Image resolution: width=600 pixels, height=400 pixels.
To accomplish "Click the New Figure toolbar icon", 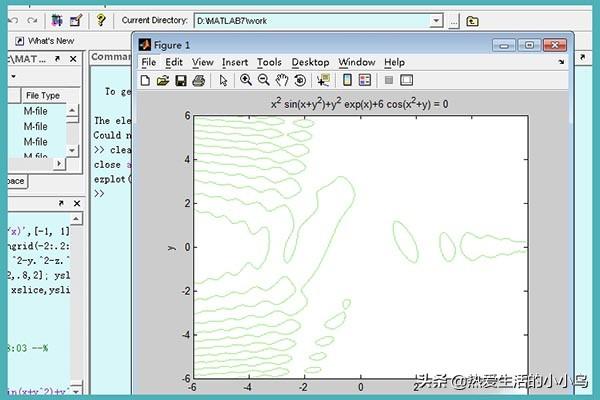I will pyautogui.click(x=146, y=80).
